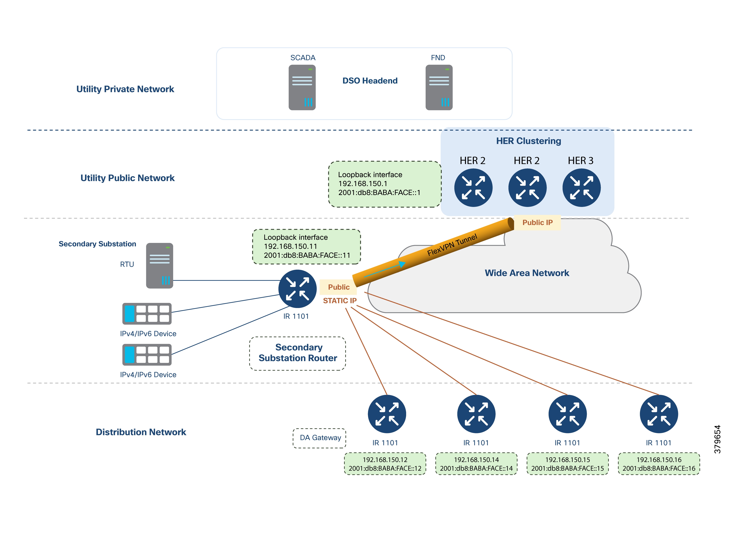This screenshot has width=756, height=534.
Task: Click the HER Clustering heading
Action: coord(528,141)
